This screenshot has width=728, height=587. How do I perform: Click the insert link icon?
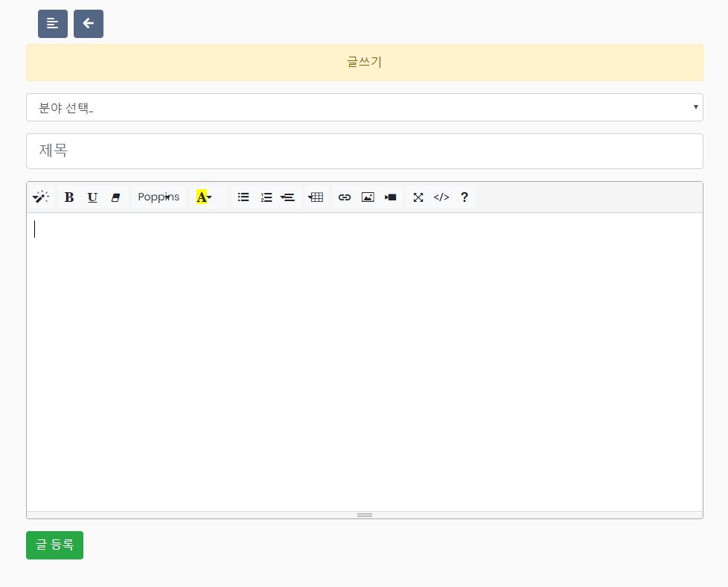(x=345, y=197)
